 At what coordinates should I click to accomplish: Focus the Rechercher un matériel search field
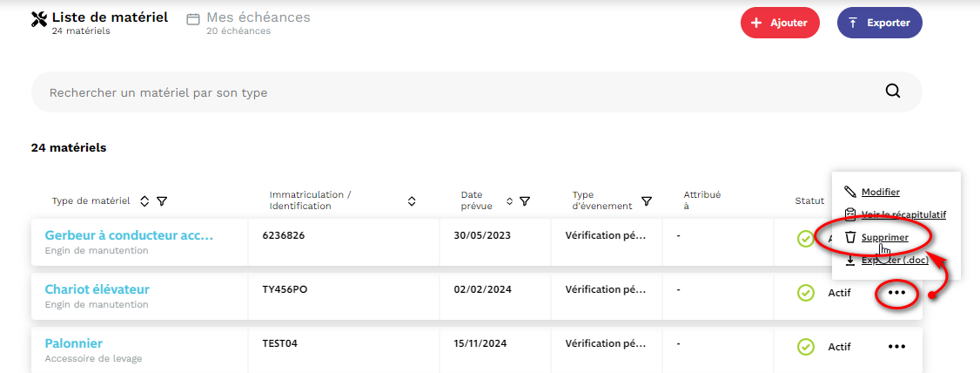click(453, 92)
